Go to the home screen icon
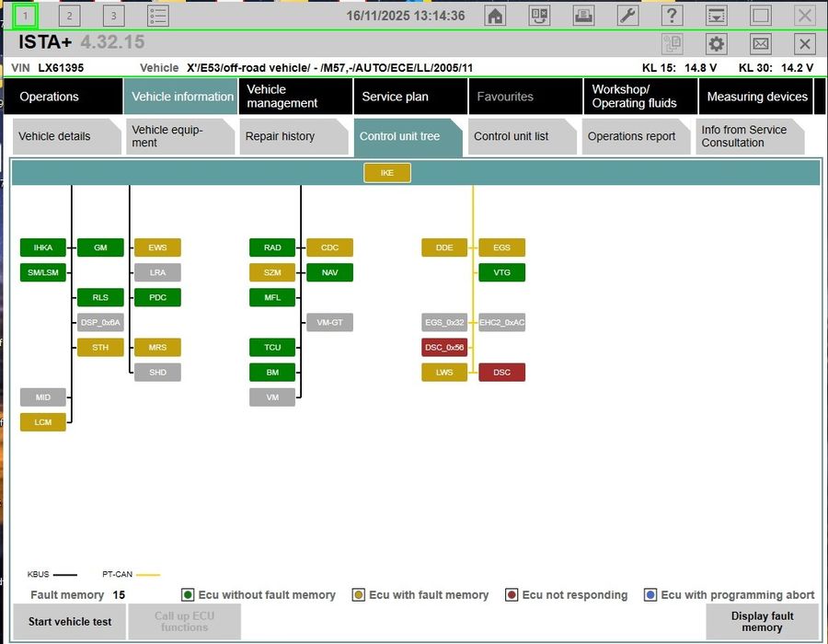Viewport: 828px width, 644px height. (495, 16)
